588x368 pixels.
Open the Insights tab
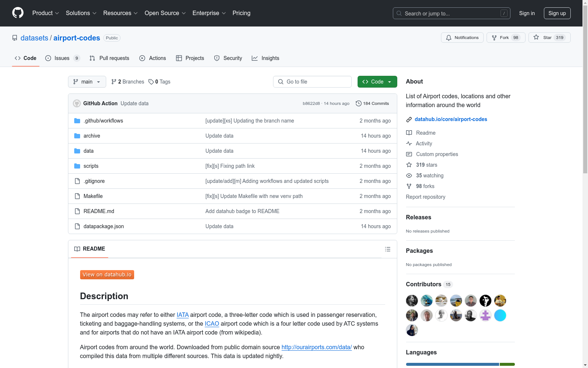tap(265, 58)
